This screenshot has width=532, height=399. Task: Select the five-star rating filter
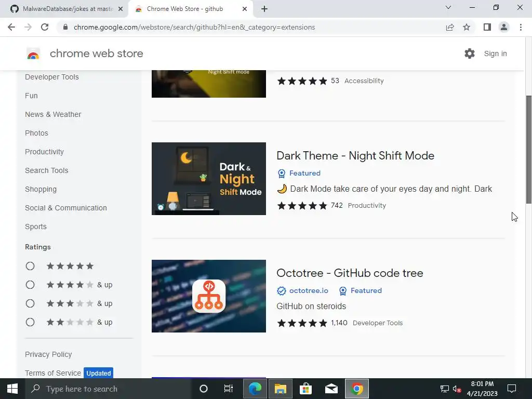(x=30, y=266)
